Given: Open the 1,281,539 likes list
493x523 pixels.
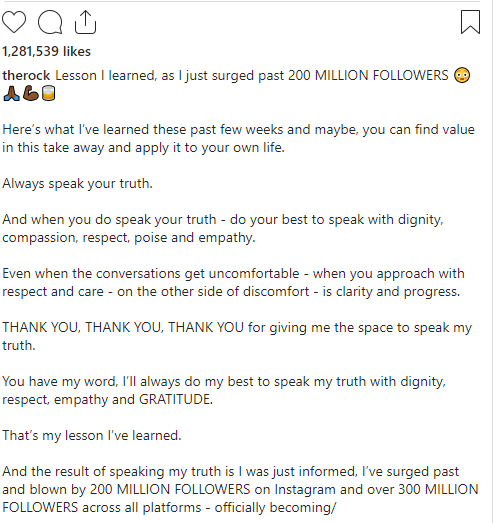Looking at the screenshot, I should point(46,51).
